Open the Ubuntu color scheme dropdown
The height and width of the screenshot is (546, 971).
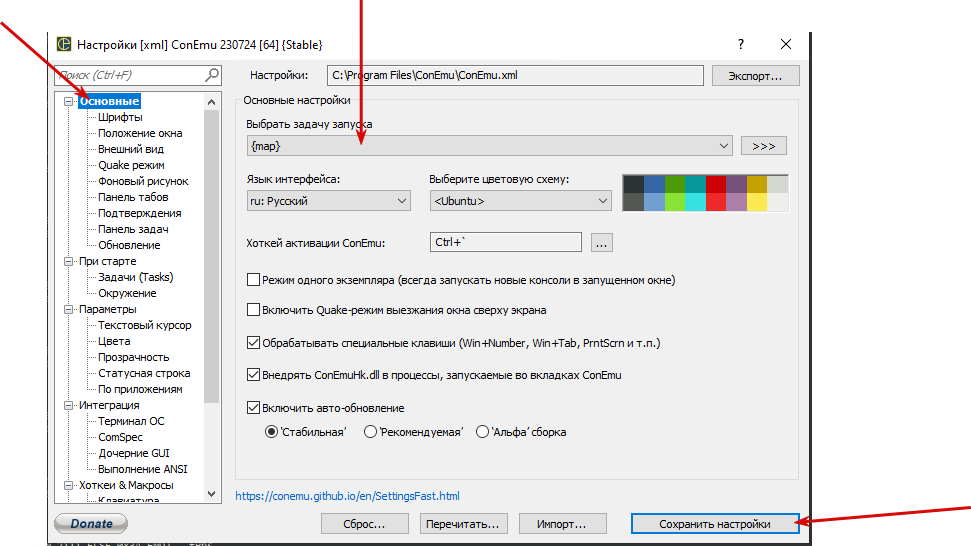(520, 201)
